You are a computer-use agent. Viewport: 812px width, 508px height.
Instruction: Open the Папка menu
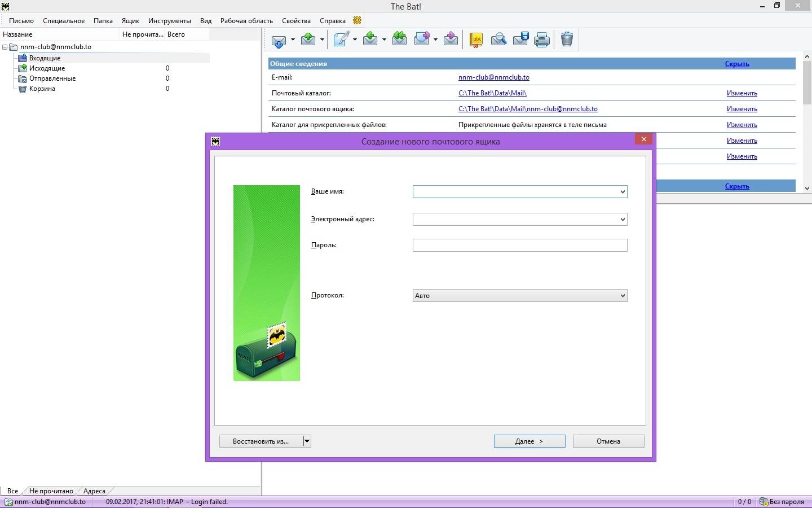[103, 21]
